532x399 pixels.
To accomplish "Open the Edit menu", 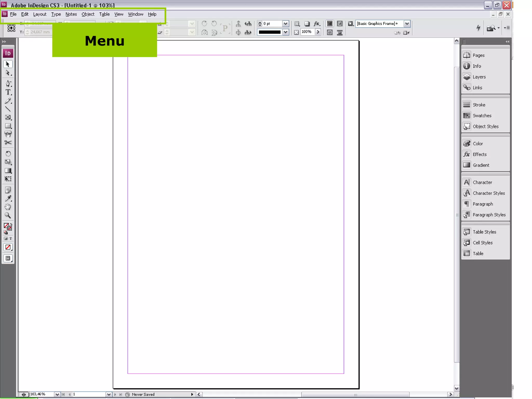I will click(x=25, y=14).
